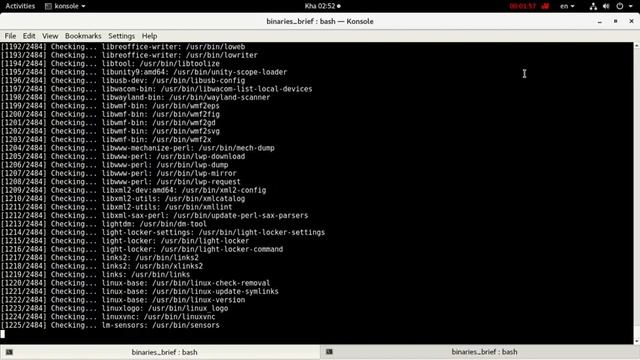
Task: Click the line with /usr/bin/update-perl-sax-parsers
Action: [x=154, y=216]
